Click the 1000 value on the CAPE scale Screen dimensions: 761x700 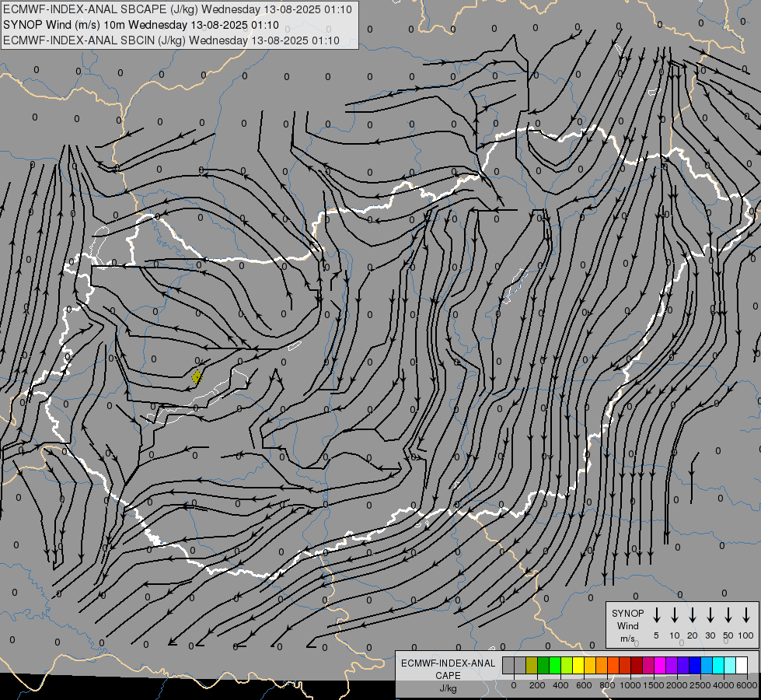[x=630, y=685]
